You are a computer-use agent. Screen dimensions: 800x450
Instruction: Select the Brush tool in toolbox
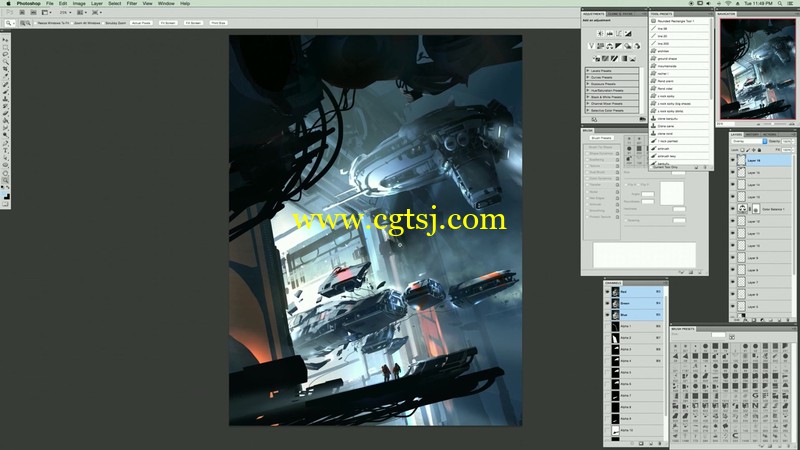(6, 91)
